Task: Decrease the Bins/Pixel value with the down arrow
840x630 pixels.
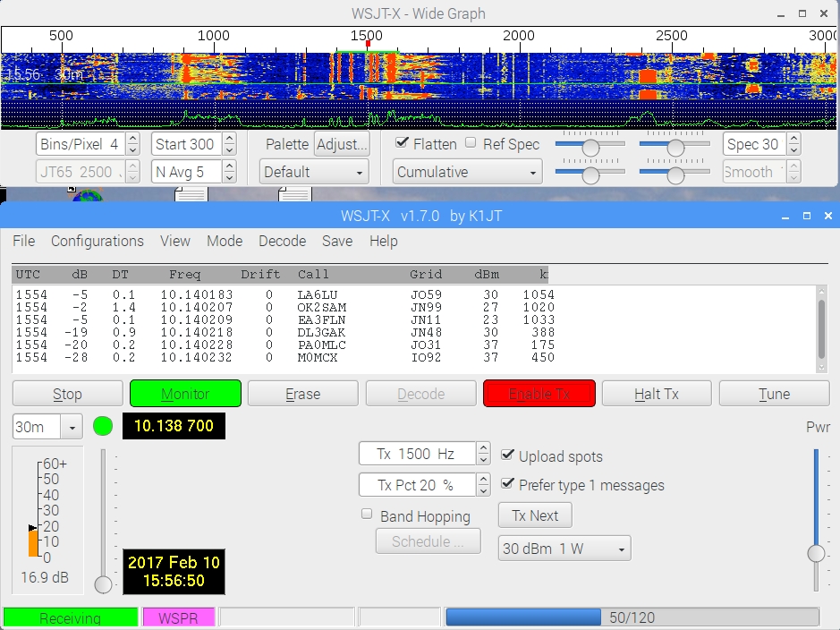Action: (133, 150)
